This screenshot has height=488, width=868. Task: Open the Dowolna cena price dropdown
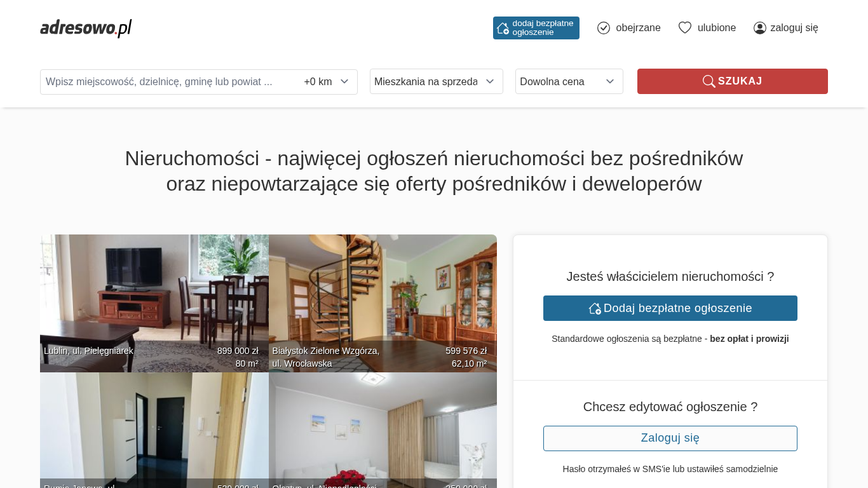pyautogui.click(x=569, y=81)
